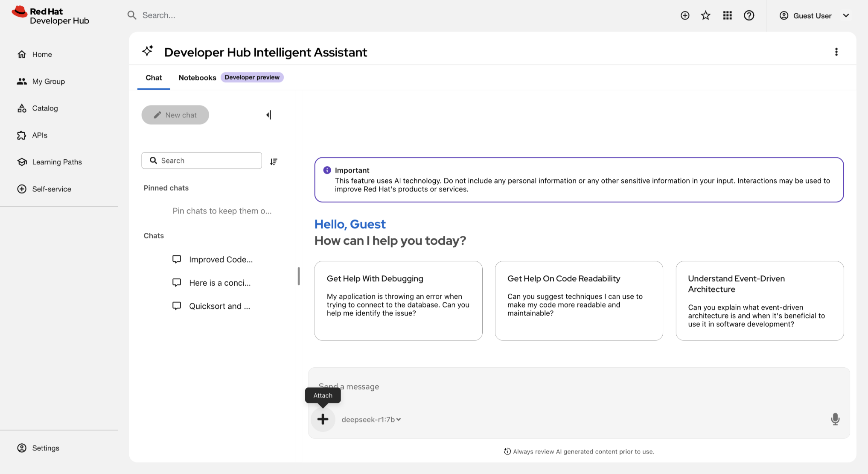Screen dimensions: 868x474
Task: Click the sidebar resize scrollbar handle
Action: click(x=299, y=276)
